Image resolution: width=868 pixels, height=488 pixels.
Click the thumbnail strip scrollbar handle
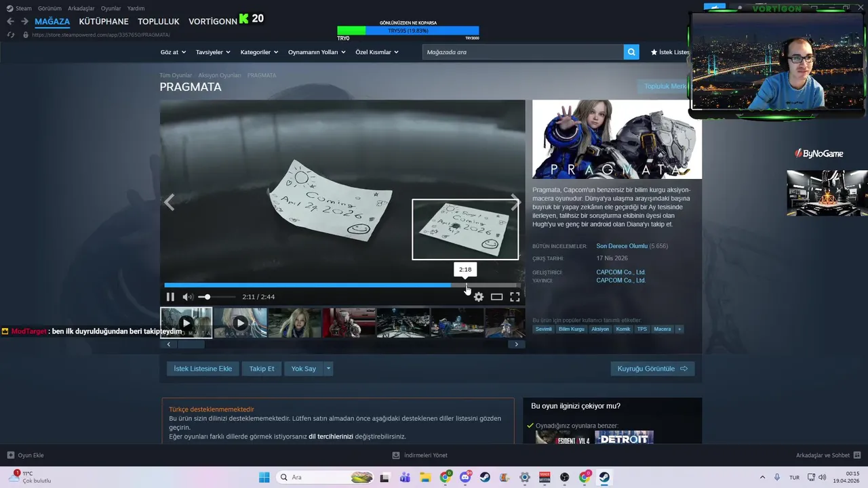tap(191, 344)
